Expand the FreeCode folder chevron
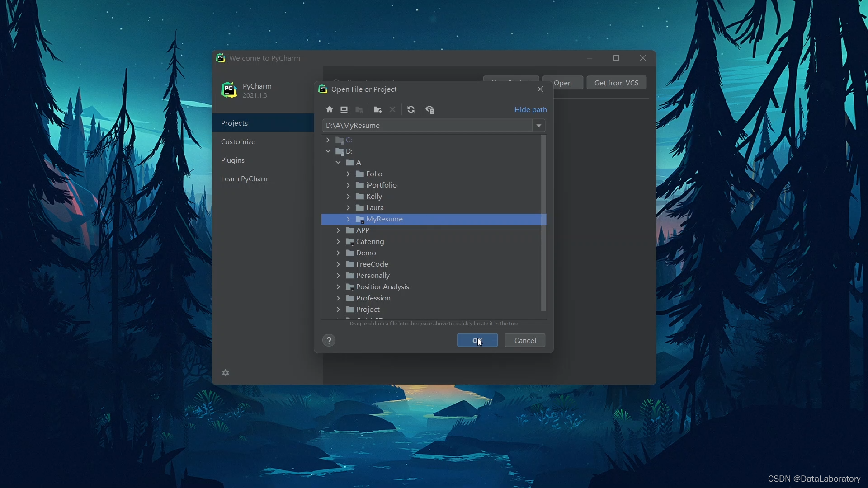Viewport: 868px width, 488px height. point(338,264)
